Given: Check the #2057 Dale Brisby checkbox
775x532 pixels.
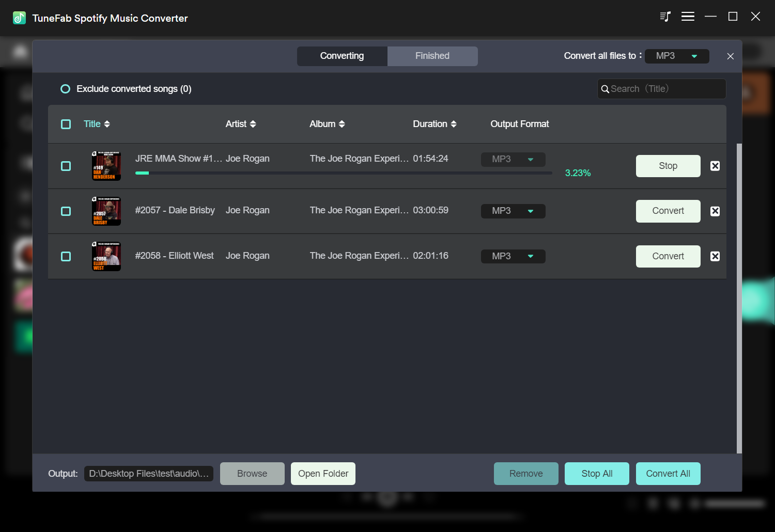Looking at the screenshot, I should pos(66,211).
